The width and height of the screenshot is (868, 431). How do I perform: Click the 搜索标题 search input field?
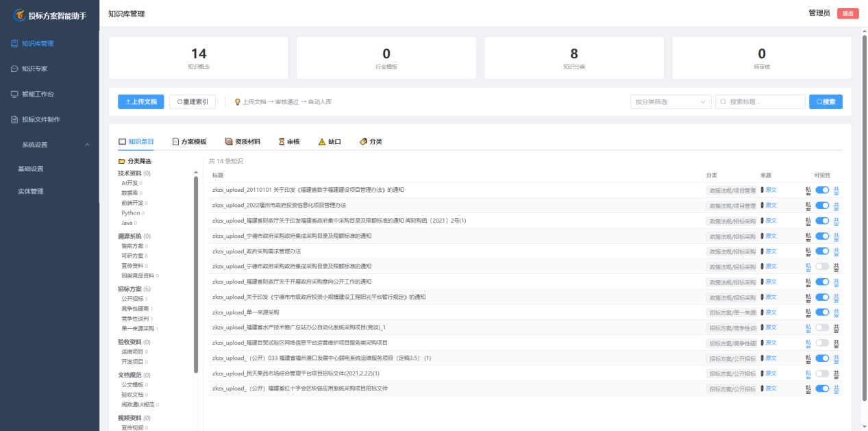point(760,101)
